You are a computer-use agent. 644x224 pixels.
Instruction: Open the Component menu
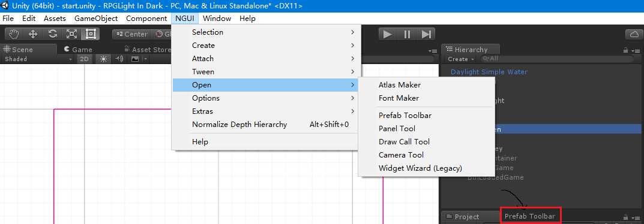coord(146,19)
